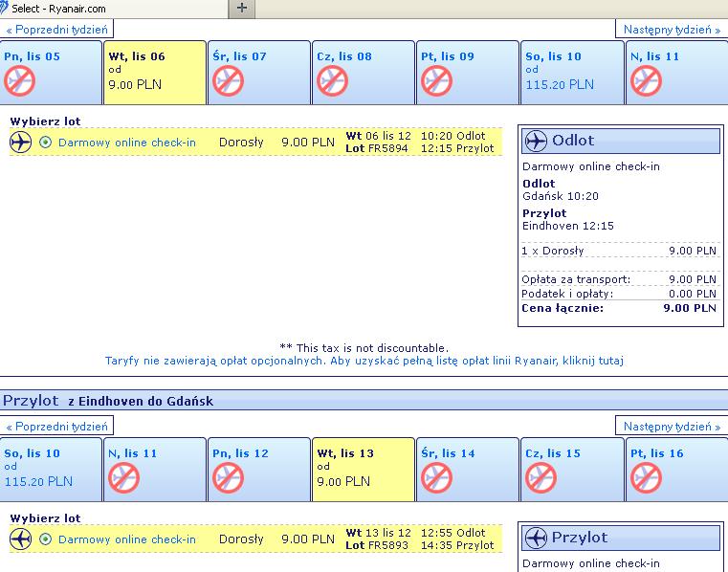
Task: Click '** This tax is not discountable.' note
Action: pyautogui.click(x=364, y=348)
